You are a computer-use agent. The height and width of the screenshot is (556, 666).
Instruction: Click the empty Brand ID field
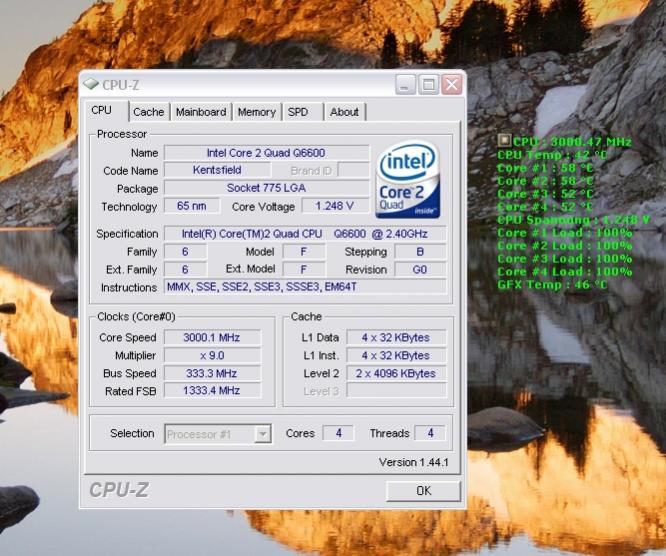tap(353, 170)
